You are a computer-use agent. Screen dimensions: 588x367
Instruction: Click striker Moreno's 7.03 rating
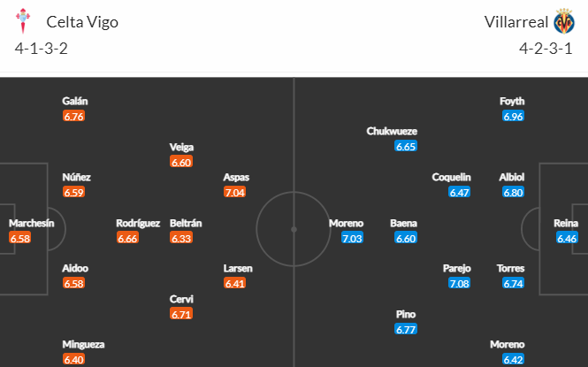pyautogui.click(x=352, y=238)
